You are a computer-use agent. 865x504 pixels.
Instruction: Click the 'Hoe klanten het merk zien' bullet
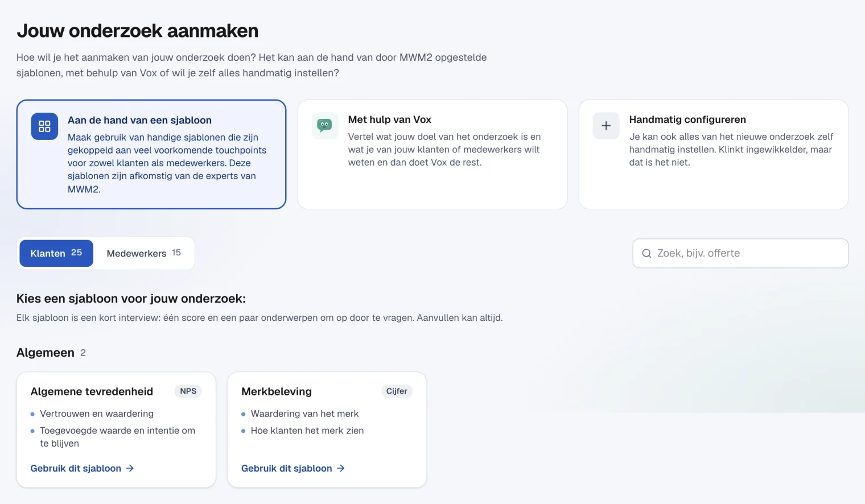click(307, 431)
